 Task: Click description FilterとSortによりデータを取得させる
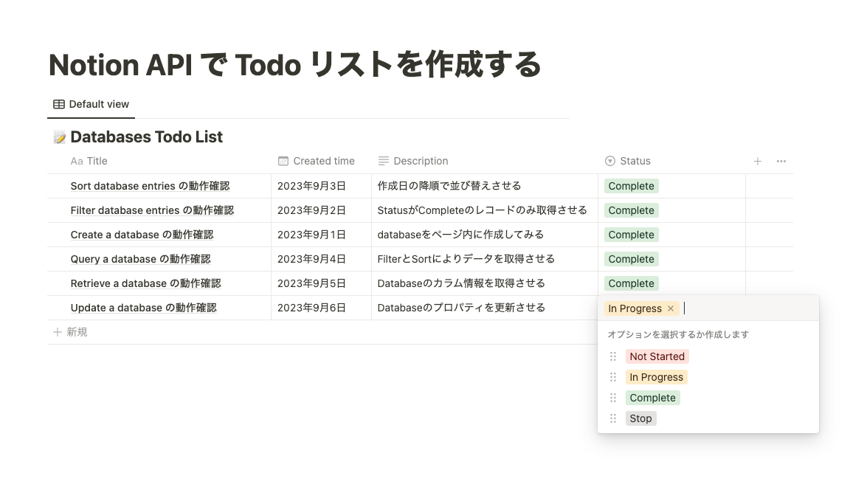pos(466,259)
